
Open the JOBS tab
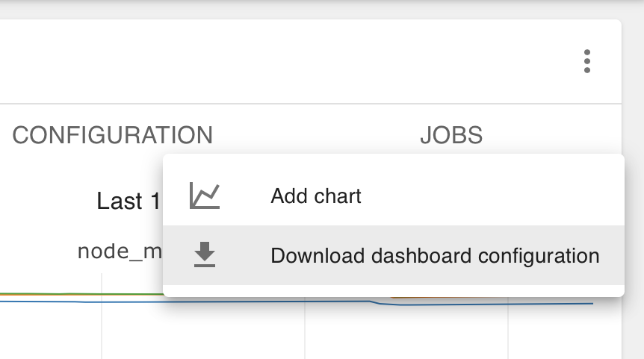click(451, 135)
